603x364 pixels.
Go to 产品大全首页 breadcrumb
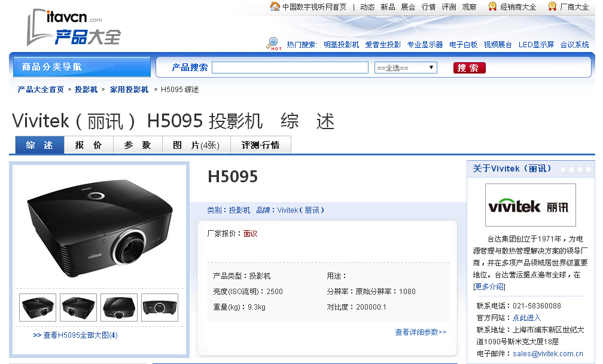[x=41, y=90]
